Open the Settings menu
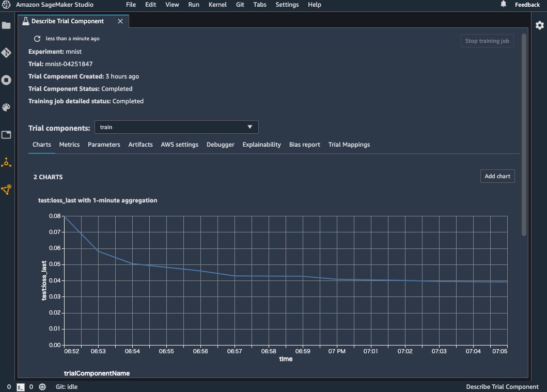The height and width of the screenshot is (392, 547). pyautogui.click(x=287, y=5)
